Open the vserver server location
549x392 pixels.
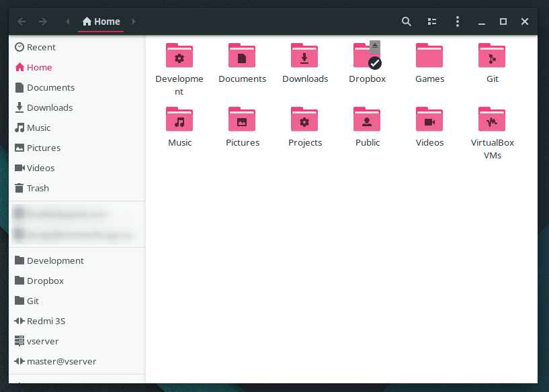point(42,341)
